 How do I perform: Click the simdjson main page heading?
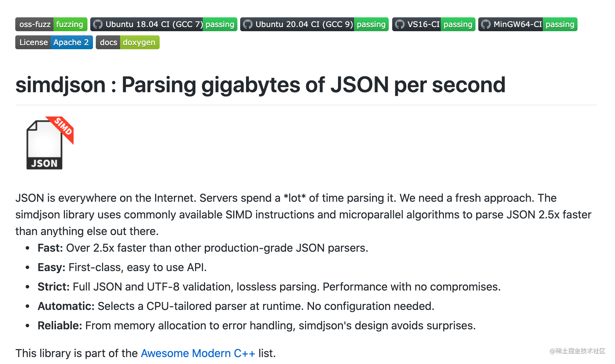click(x=260, y=85)
